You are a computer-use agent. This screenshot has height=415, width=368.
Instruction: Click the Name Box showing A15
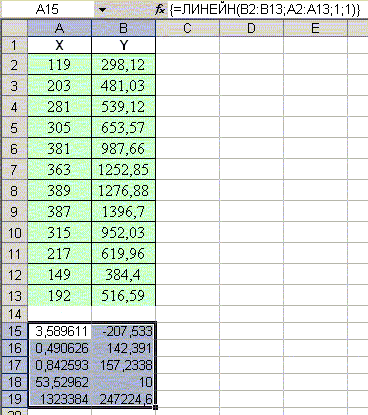click(48, 10)
